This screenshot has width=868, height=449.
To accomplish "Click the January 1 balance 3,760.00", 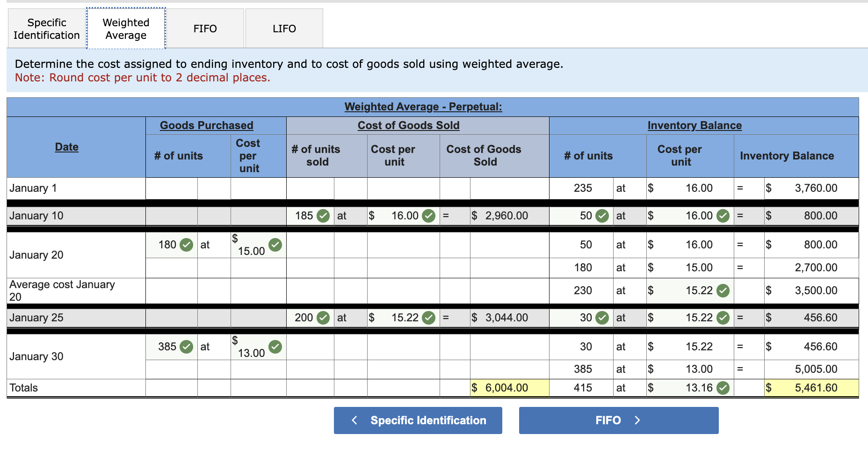I will [x=811, y=188].
